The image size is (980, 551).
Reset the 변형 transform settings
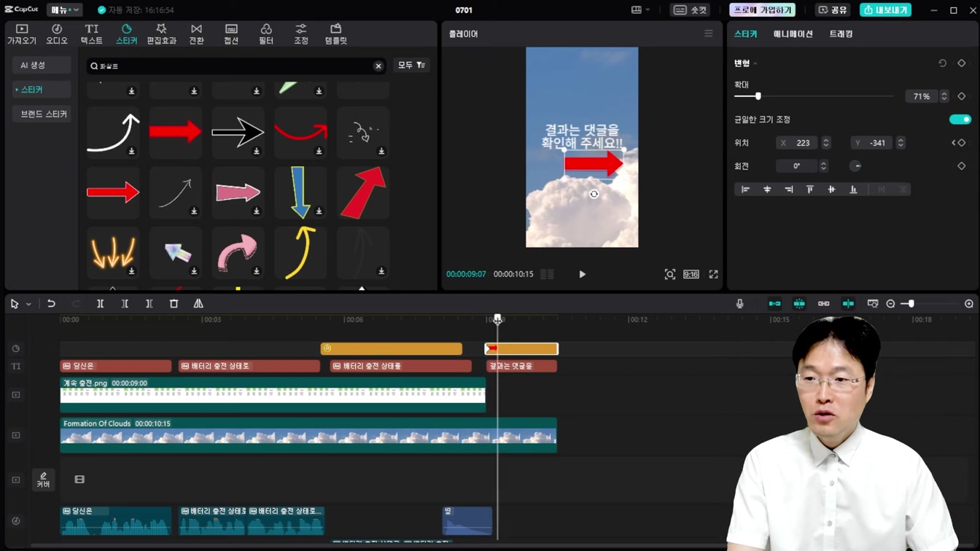point(942,63)
